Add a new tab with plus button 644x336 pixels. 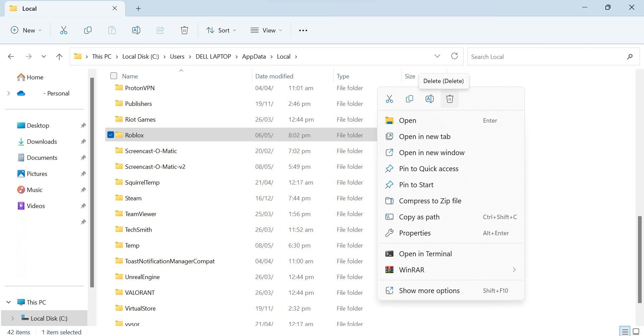(x=138, y=9)
